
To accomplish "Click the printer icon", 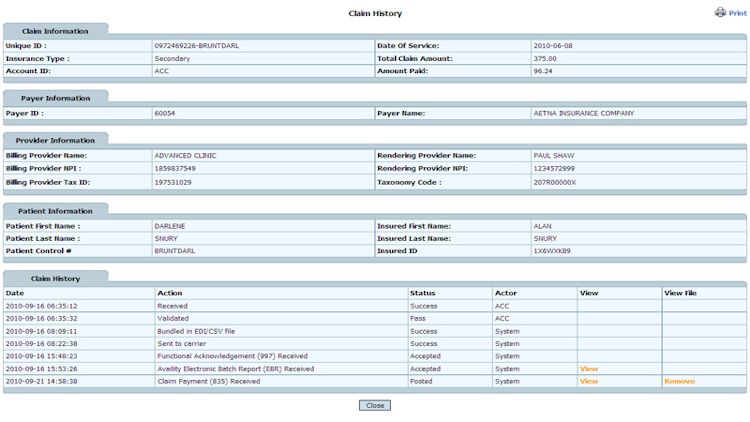I will click(x=720, y=12).
